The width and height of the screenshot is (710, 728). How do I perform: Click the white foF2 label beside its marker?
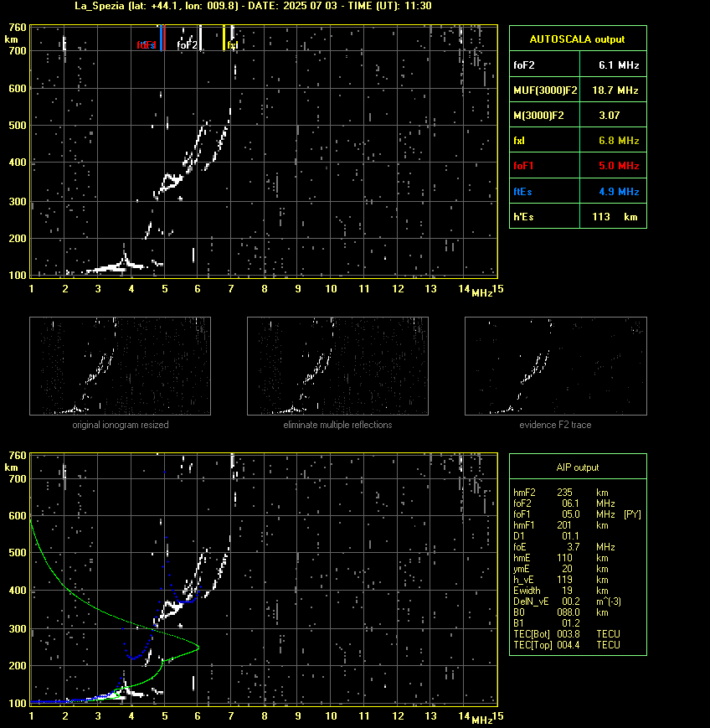click(x=187, y=45)
